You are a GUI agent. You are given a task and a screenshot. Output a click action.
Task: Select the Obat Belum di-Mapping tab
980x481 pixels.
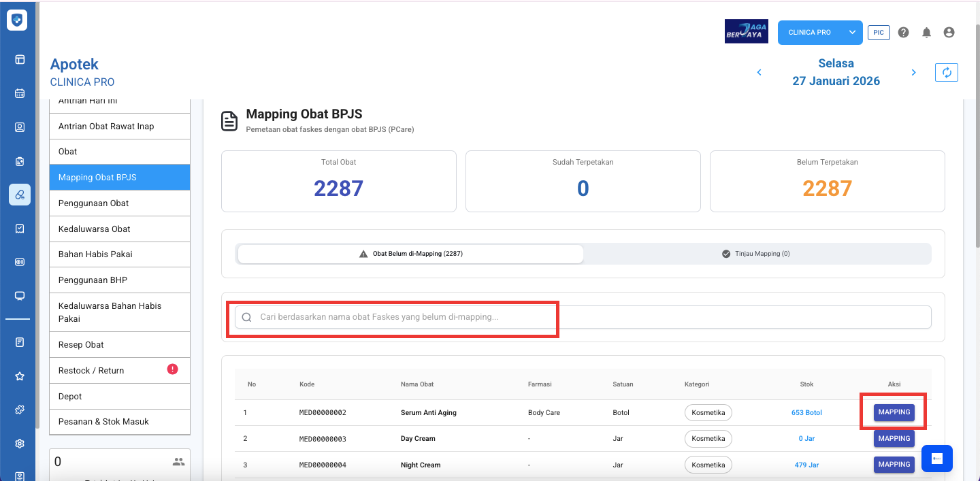point(410,254)
